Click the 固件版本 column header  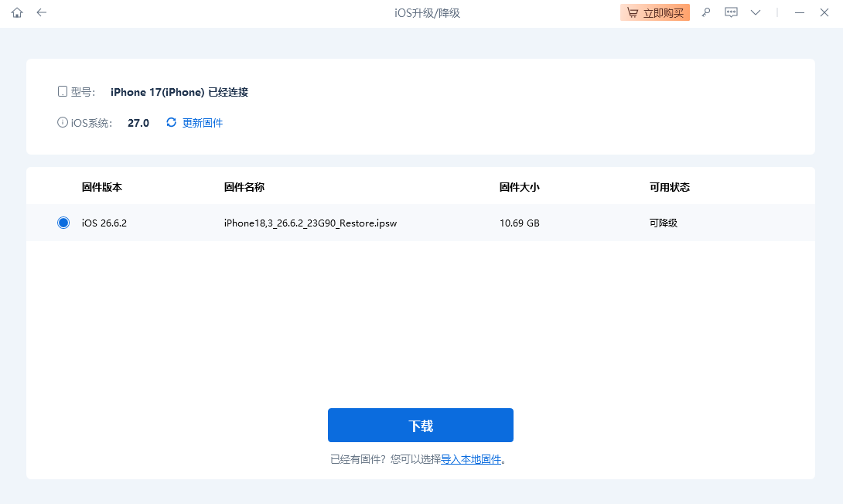click(101, 187)
